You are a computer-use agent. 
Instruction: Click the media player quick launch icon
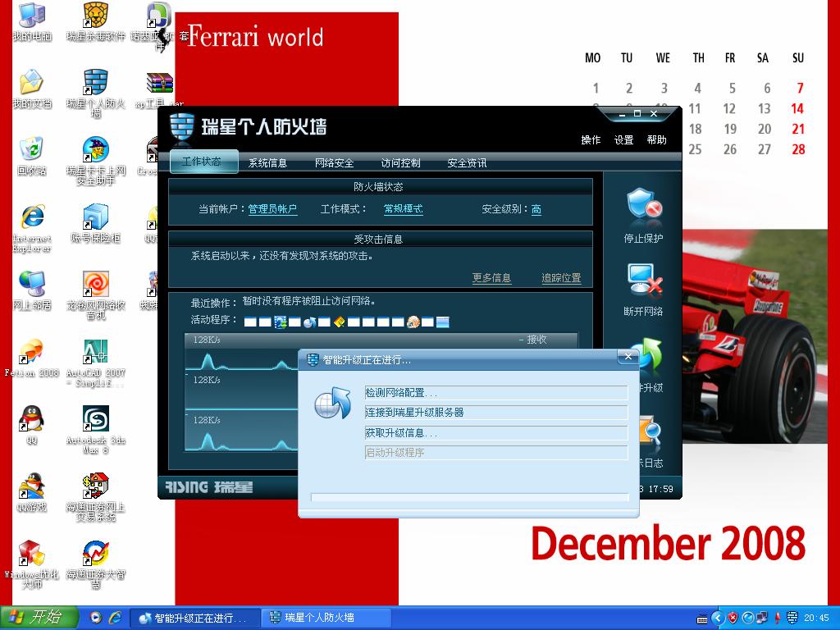(x=95, y=618)
